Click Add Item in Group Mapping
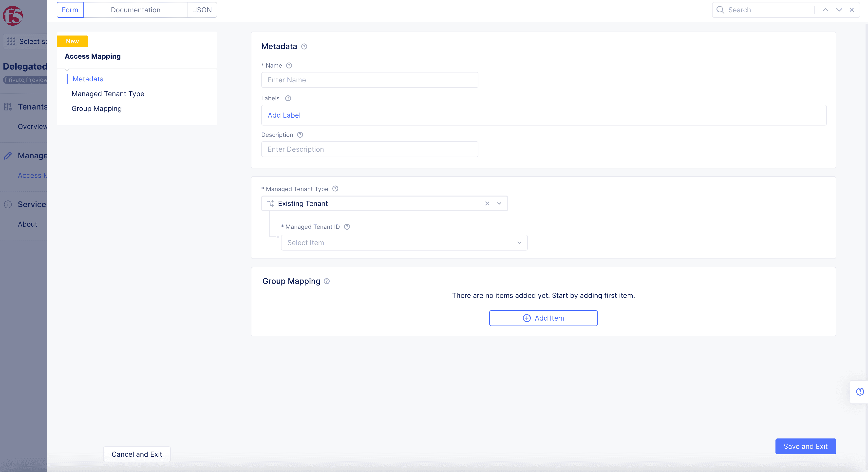This screenshot has width=868, height=472. 543,318
